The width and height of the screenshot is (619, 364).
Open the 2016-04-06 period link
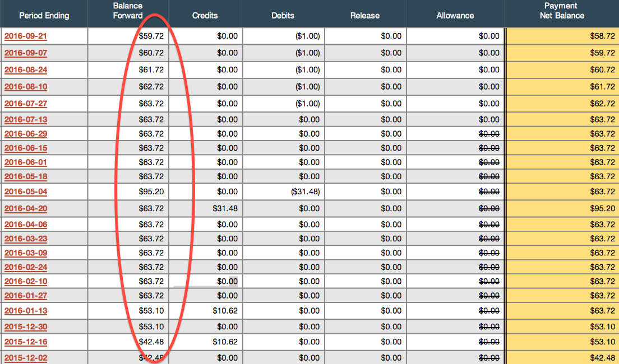(x=26, y=225)
